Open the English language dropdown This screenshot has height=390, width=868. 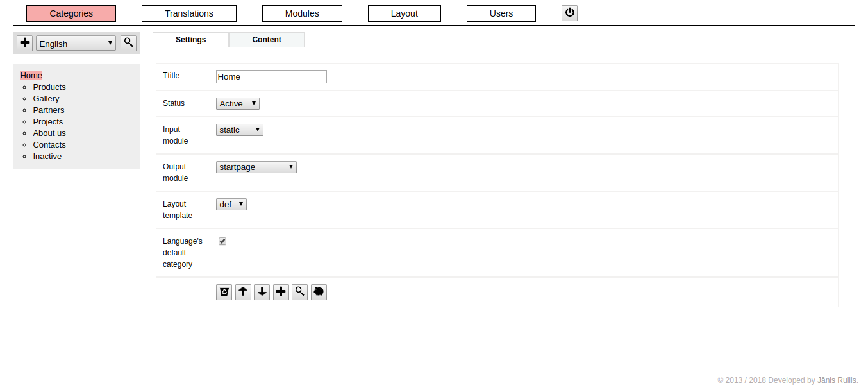coord(76,44)
